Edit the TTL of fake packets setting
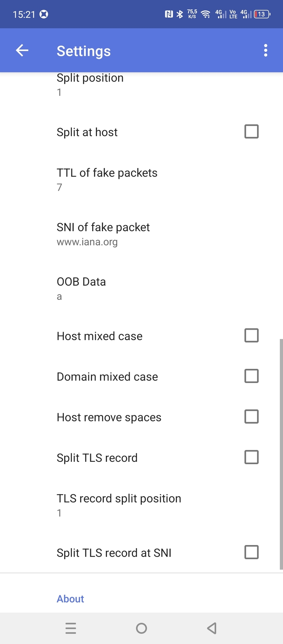The image size is (283, 644). coord(107,179)
